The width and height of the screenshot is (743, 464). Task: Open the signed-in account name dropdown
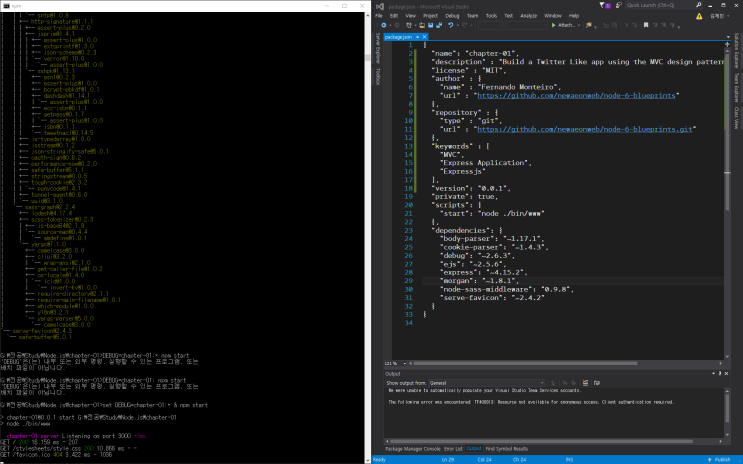[x=720, y=16]
